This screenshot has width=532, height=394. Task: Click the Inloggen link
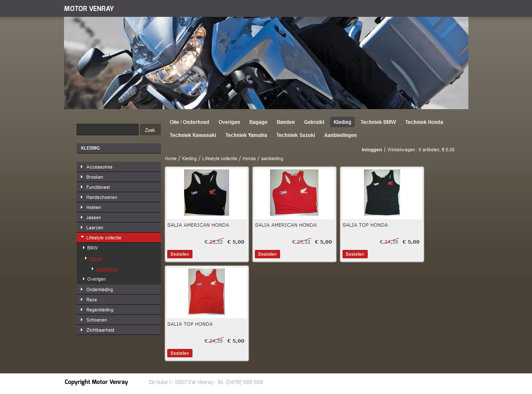click(372, 150)
